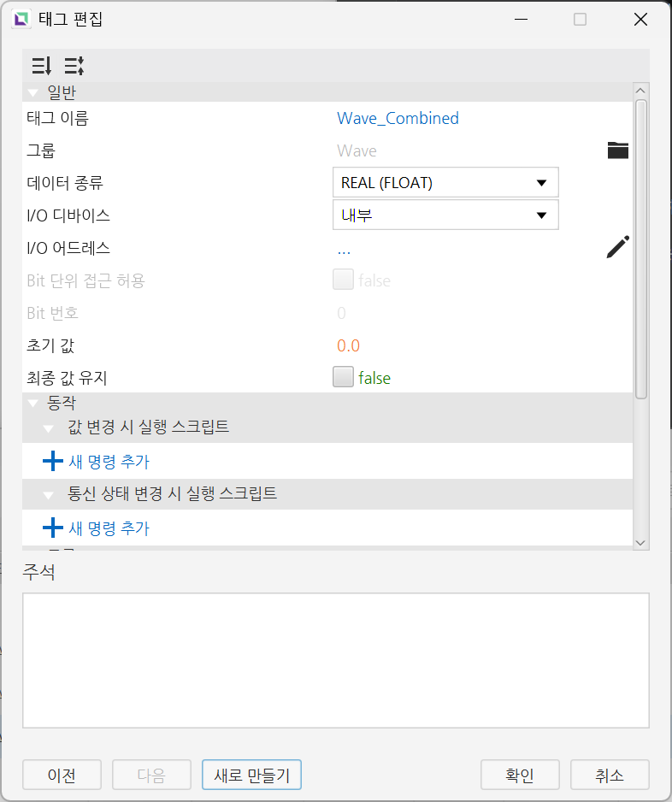This screenshot has width=672, height=802.
Task: Click the collapse all properties icon
Action: 74,66
